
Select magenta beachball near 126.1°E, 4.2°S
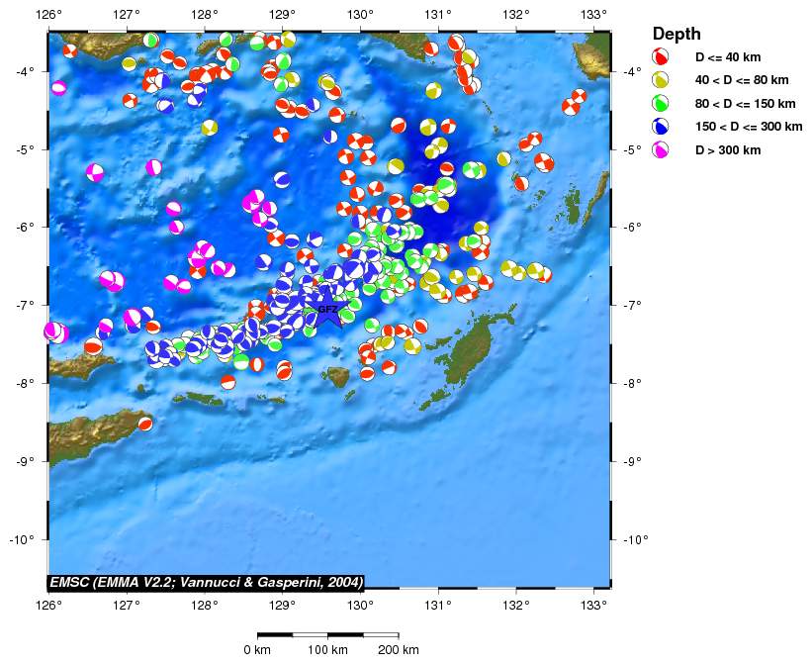pos(59,87)
